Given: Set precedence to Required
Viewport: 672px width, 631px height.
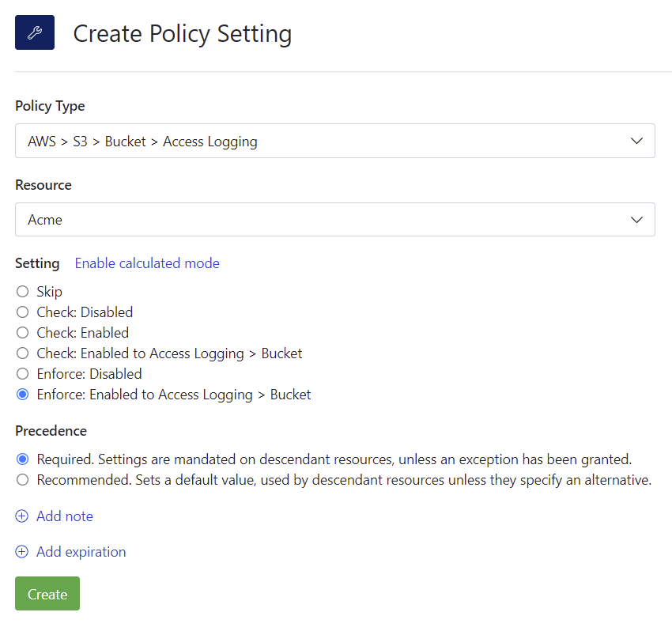Looking at the screenshot, I should 22,459.
